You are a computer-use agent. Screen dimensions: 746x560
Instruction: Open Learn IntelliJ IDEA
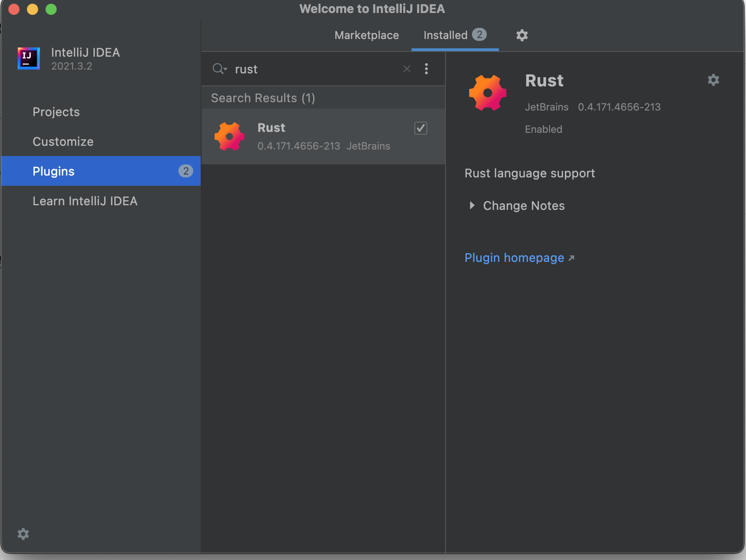point(85,201)
